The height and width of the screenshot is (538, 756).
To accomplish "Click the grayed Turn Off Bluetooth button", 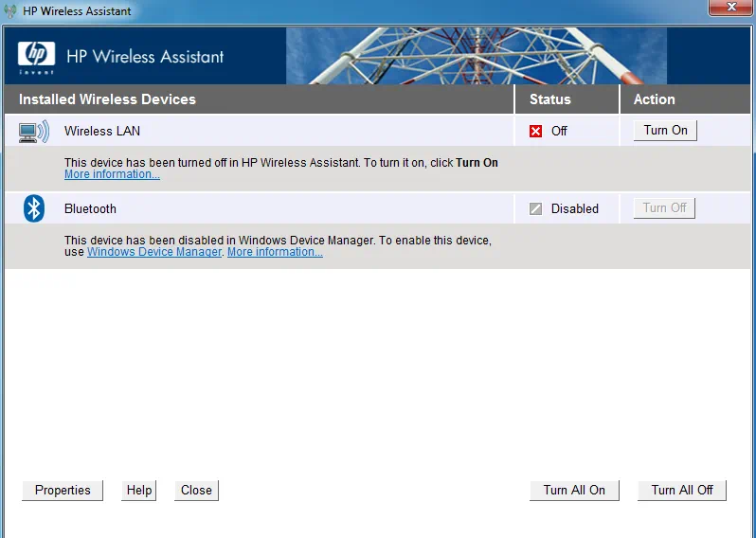I will tap(664, 208).
